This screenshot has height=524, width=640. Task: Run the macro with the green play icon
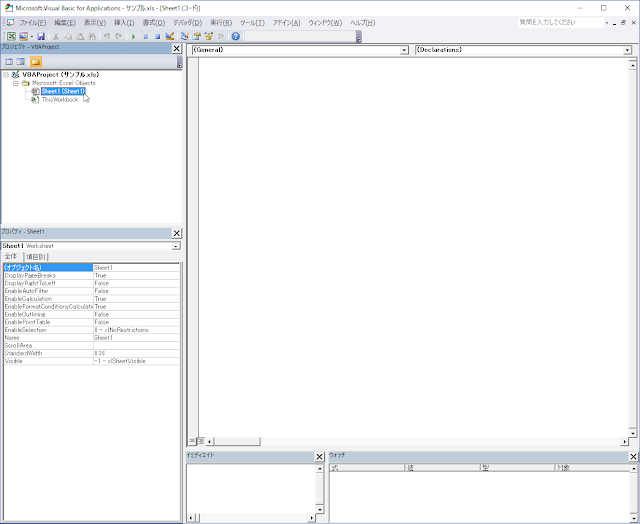tap(133, 36)
